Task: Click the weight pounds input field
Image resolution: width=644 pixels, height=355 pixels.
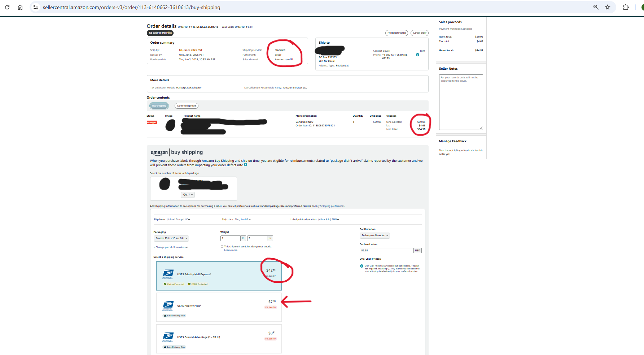Action: [231, 238]
